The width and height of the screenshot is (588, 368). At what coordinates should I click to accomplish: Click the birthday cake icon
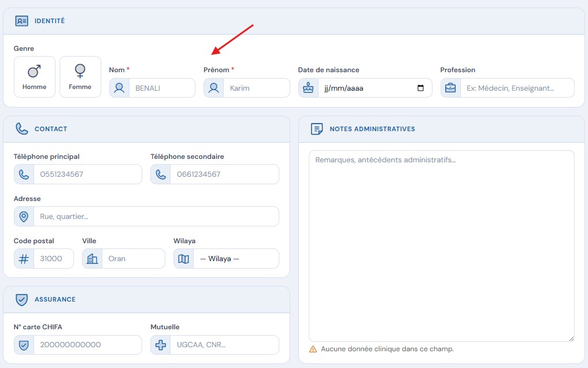(x=308, y=88)
